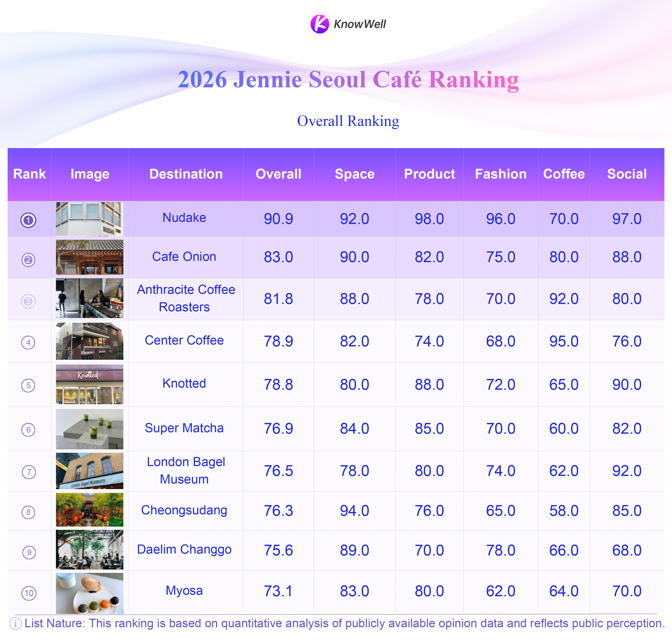Click the rank 1 badge for Nudake

[28, 220]
